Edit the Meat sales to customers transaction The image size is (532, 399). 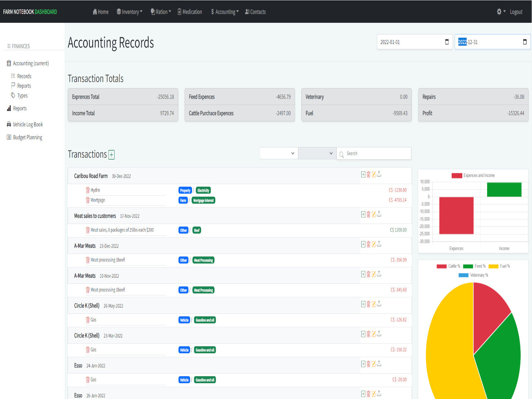tap(374, 214)
